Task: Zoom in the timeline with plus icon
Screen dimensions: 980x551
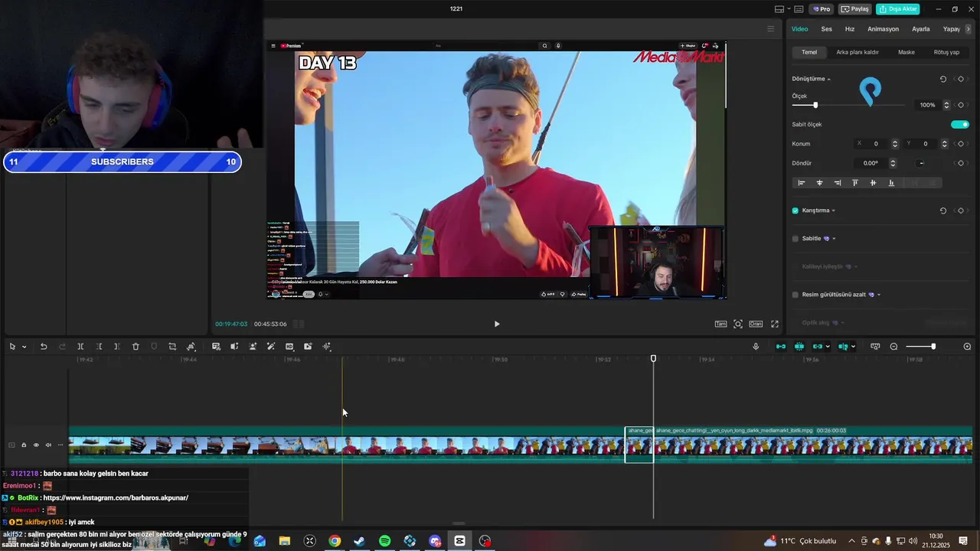Action: pyautogui.click(x=967, y=347)
